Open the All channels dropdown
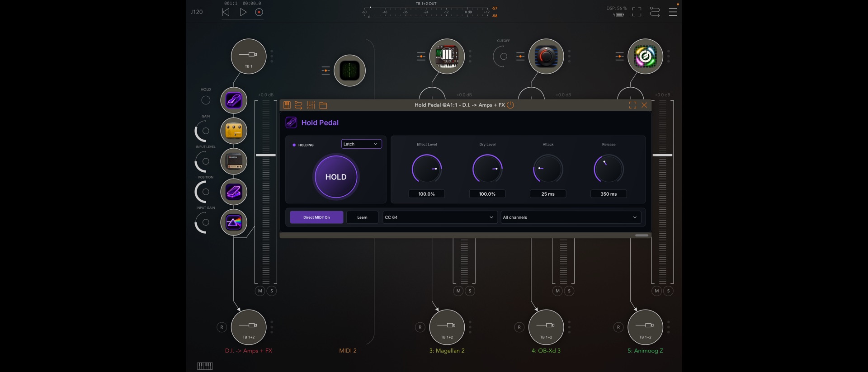The image size is (868, 372). [x=571, y=217]
